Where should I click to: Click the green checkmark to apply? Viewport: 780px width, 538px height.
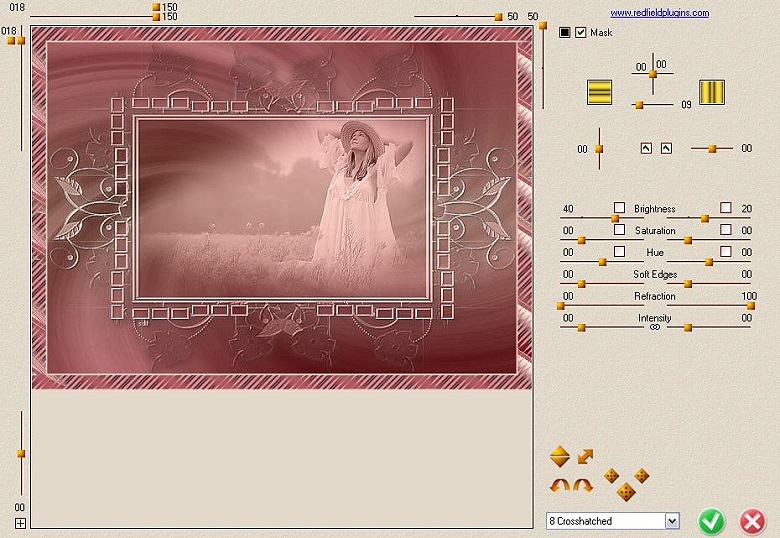tap(711, 520)
